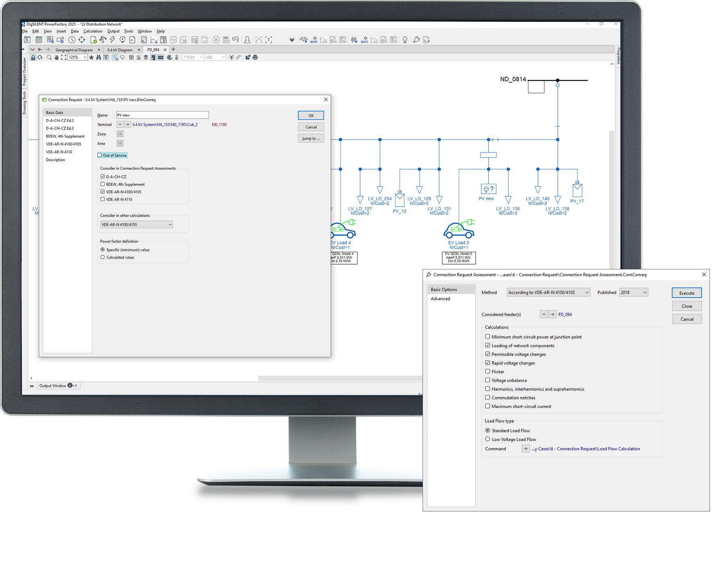Click the hand pan tool icon

click(x=56, y=58)
